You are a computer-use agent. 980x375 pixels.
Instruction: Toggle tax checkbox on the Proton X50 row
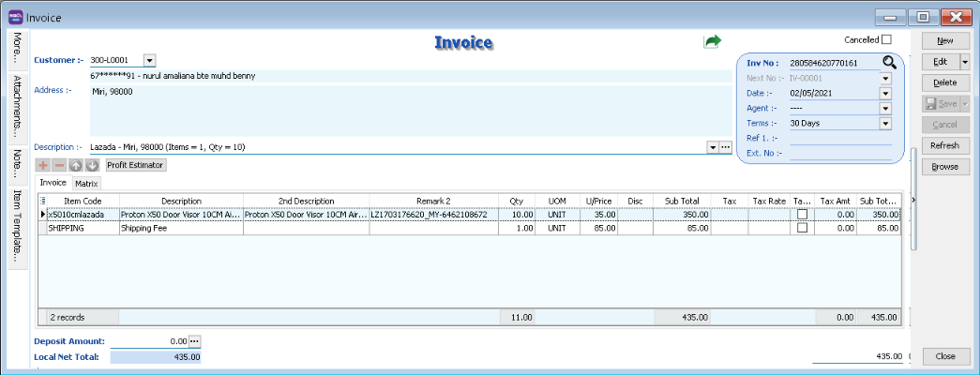pyautogui.click(x=801, y=215)
